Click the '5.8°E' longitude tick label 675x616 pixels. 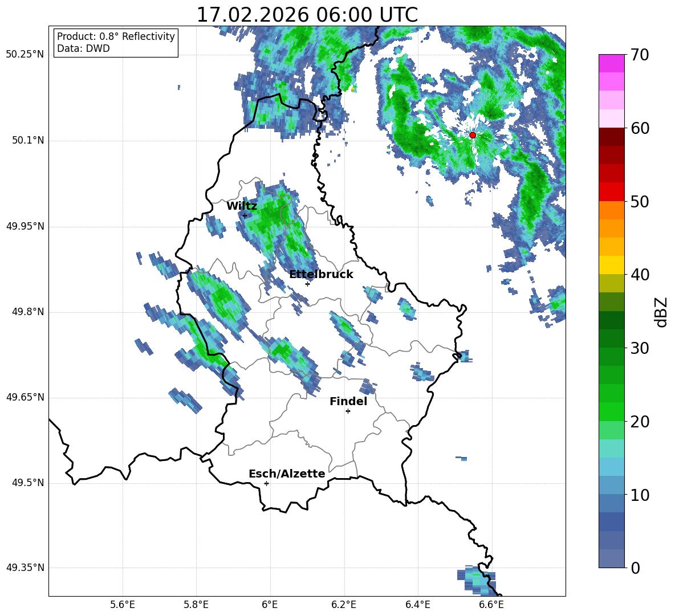pos(196,605)
